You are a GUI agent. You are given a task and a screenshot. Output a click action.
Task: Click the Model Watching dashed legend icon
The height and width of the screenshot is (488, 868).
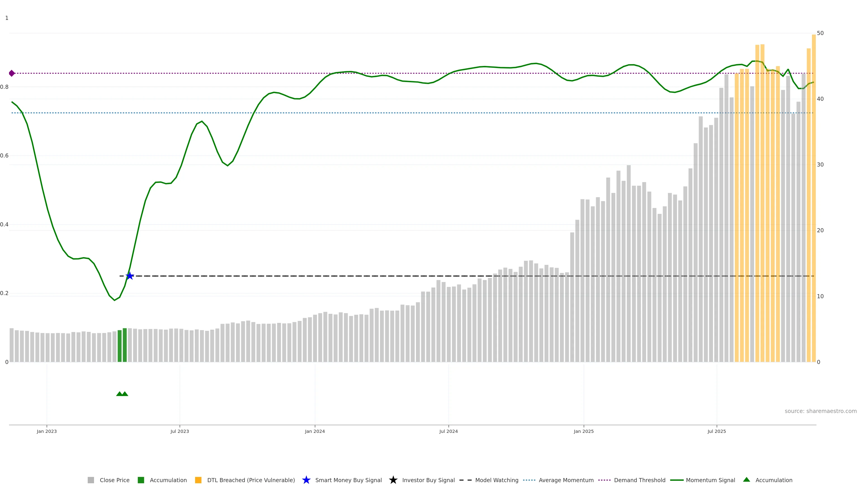click(465, 480)
